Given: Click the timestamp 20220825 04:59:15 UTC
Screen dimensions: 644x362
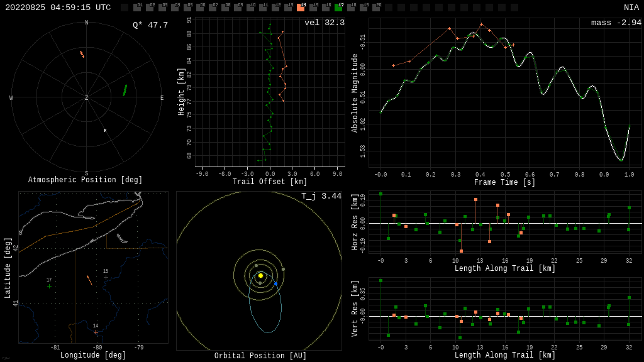Looking at the screenshot, I should (58, 8).
